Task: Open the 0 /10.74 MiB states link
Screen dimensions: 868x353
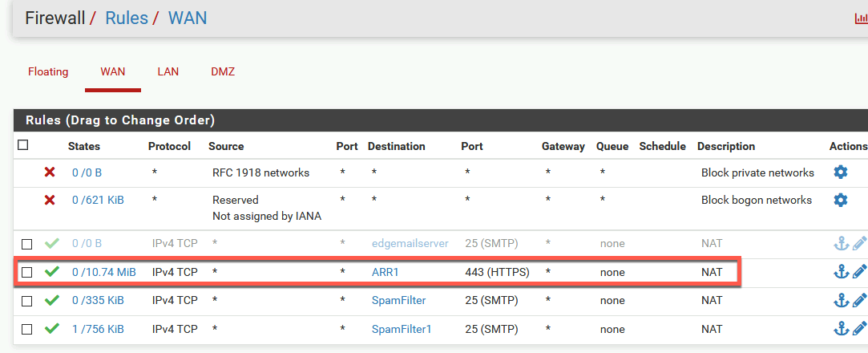Action: point(104,272)
